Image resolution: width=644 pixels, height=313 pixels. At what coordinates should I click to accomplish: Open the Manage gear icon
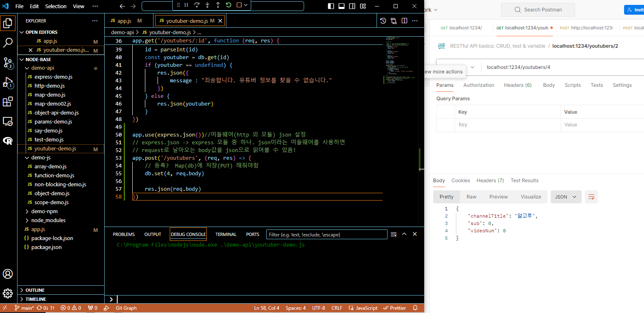pos(8,293)
